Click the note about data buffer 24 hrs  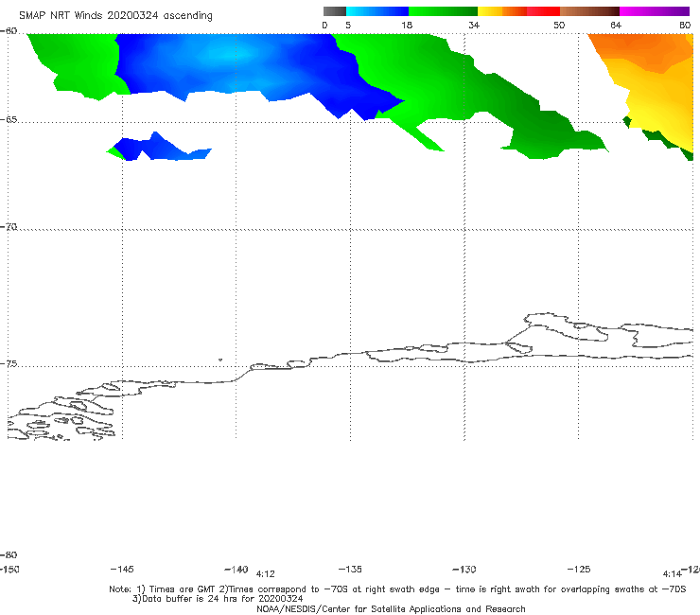[218, 599]
